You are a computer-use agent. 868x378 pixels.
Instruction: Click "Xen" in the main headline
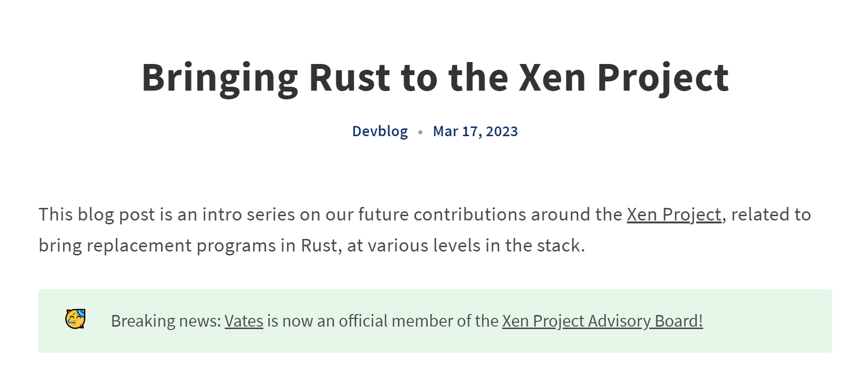[x=552, y=78]
